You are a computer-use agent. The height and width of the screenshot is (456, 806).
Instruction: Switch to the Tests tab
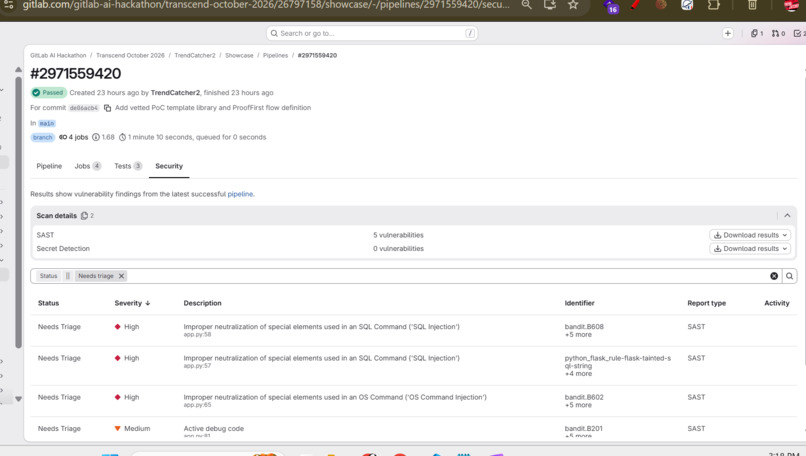point(127,166)
